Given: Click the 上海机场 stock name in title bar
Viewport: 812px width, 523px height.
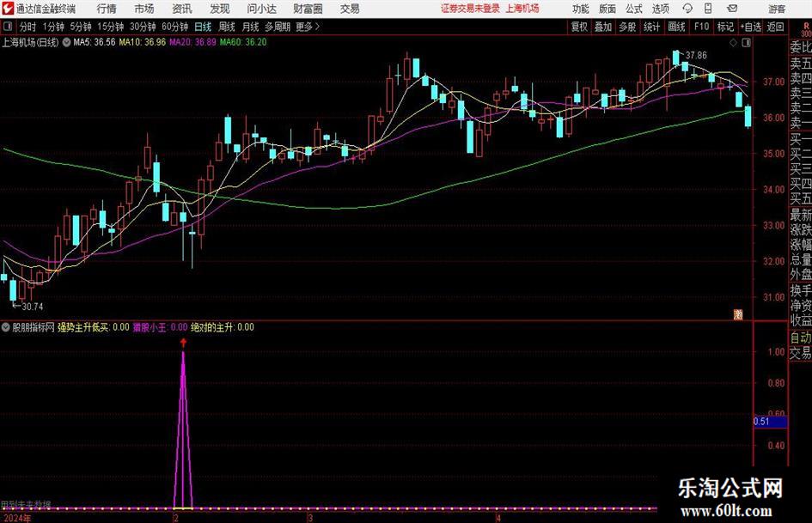Looking at the screenshot, I should click(x=522, y=9).
